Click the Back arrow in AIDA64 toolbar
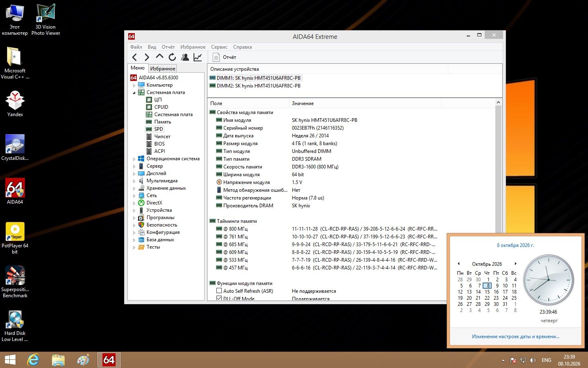The image size is (588, 368). [135, 57]
